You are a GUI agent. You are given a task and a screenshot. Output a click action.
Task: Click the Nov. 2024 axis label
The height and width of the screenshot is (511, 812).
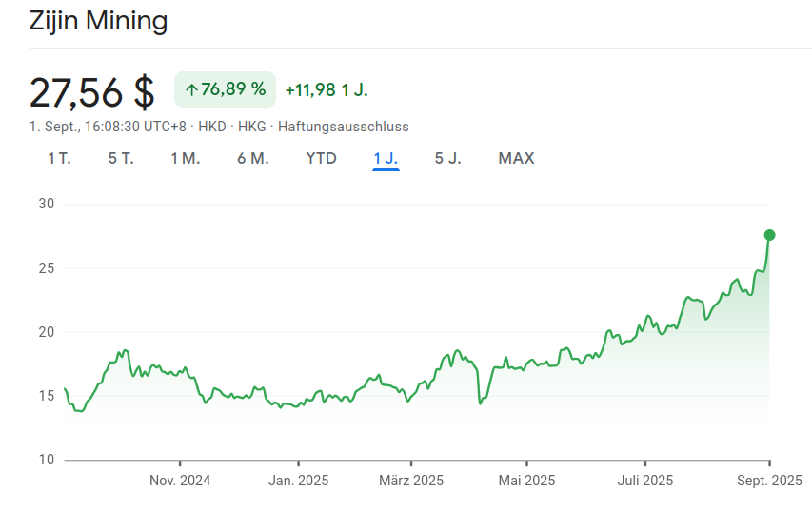point(180,481)
